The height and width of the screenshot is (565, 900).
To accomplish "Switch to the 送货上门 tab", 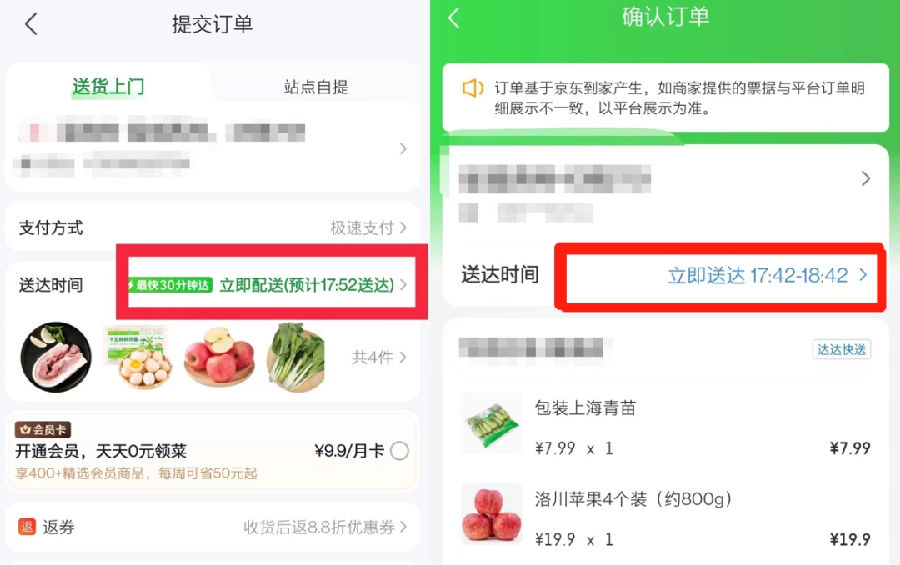I will coord(108,87).
